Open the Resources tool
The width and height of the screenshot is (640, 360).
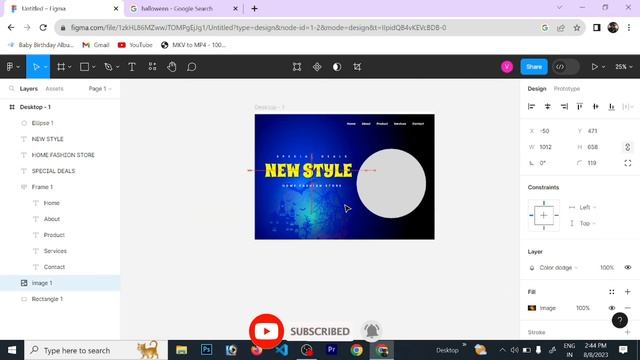tap(152, 67)
